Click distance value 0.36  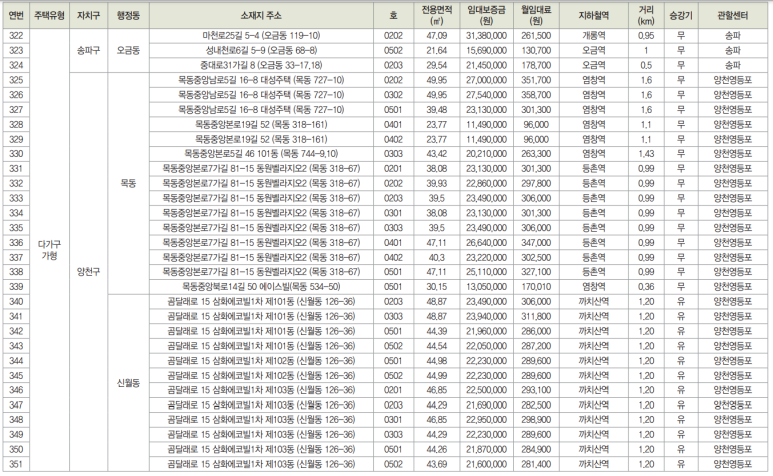tap(646, 287)
